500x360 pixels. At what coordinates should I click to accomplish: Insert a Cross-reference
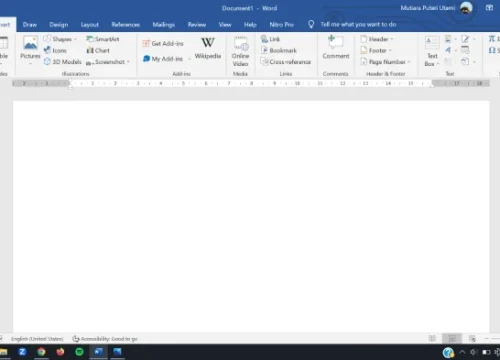tap(286, 62)
